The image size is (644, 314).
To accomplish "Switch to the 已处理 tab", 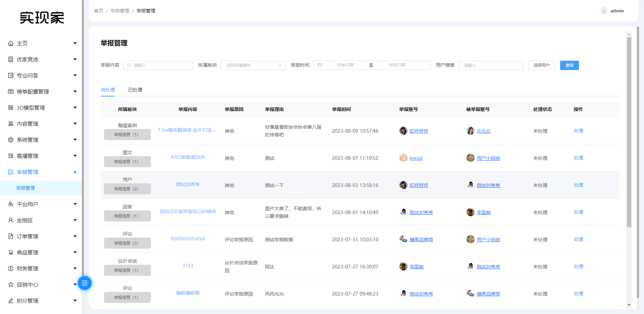I will [x=135, y=90].
